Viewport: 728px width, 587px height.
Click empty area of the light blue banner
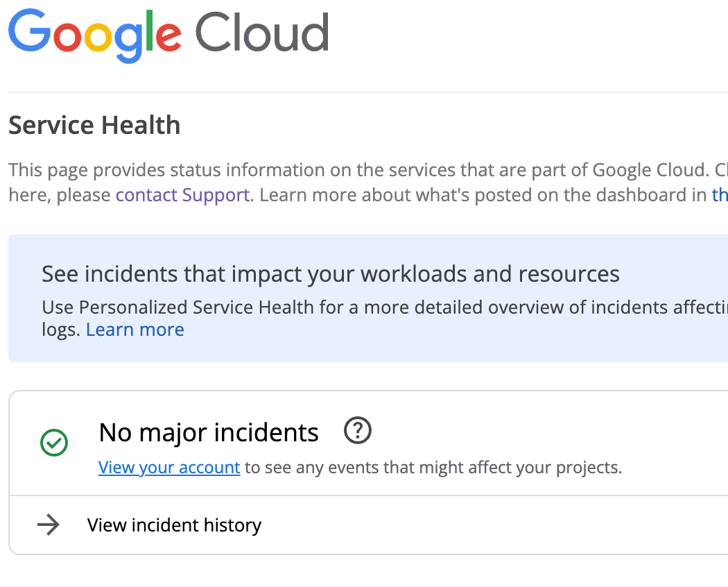[451, 340]
